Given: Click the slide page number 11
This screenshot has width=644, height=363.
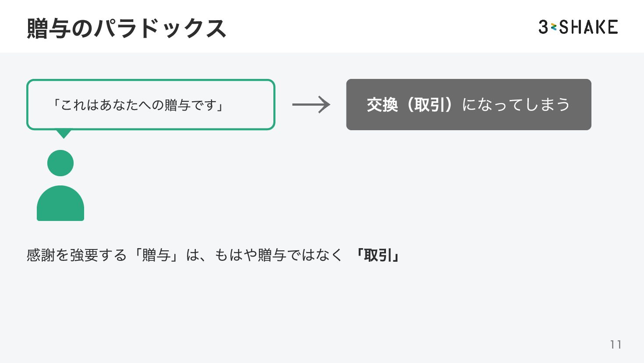Looking at the screenshot, I should 616,345.
